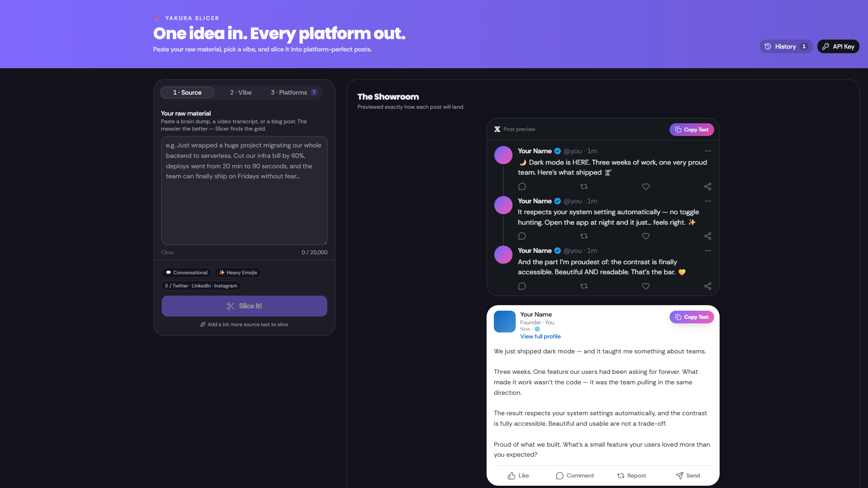Viewport: 868px width, 488px height.
Task: Click the reply bubble icon on second tweet
Action: pyautogui.click(x=522, y=236)
